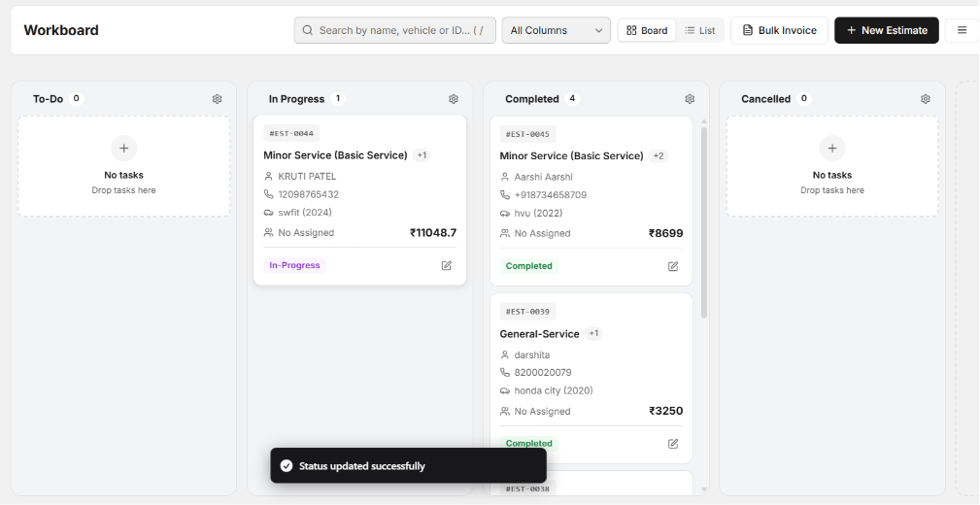Click assignee icon in EST-0045 card

click(x=505, y=233)
